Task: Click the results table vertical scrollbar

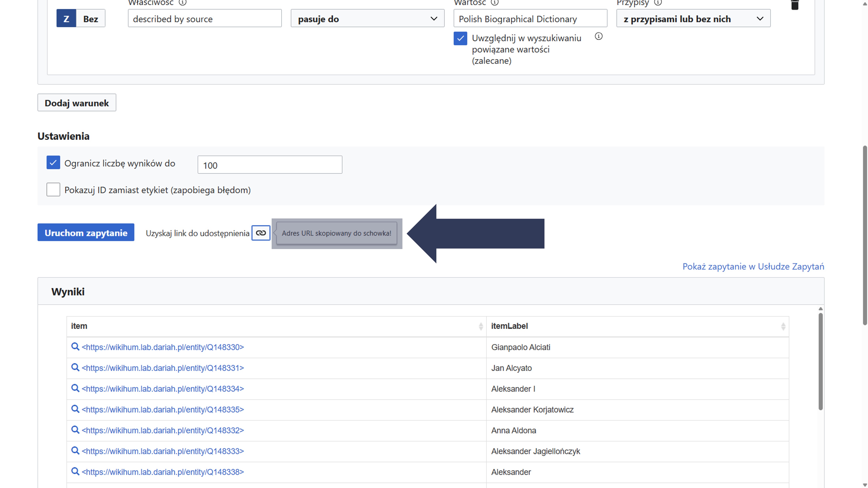Action: tap(820, 362)
